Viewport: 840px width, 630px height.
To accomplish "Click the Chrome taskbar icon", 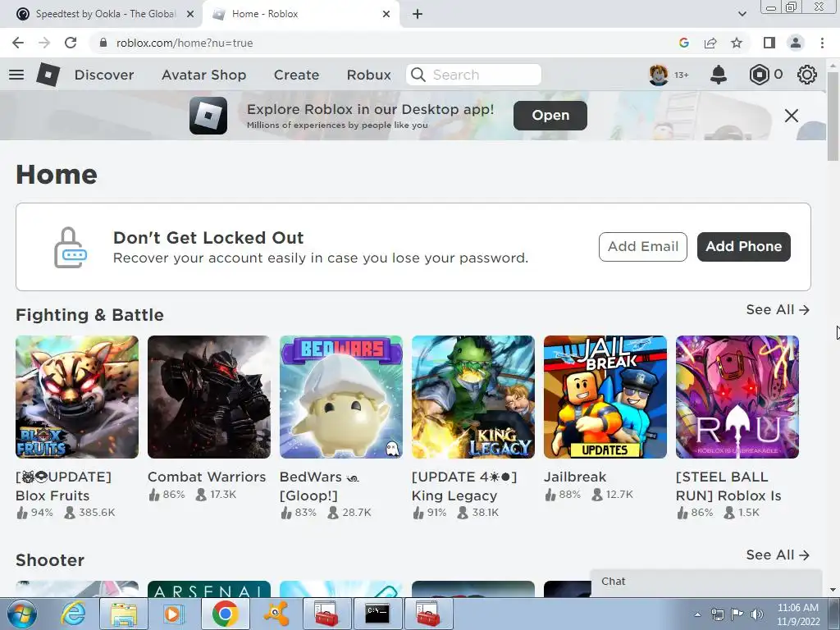I will tap(225, 614).
